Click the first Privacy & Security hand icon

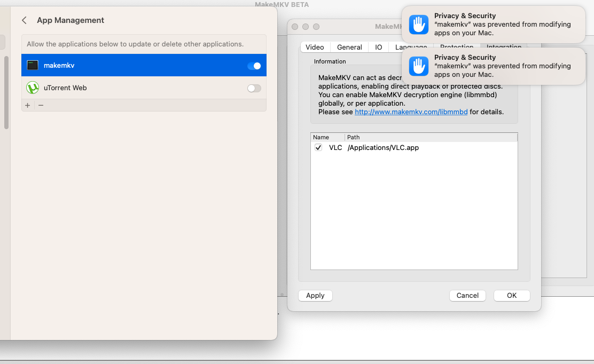(x=419, y=25)
